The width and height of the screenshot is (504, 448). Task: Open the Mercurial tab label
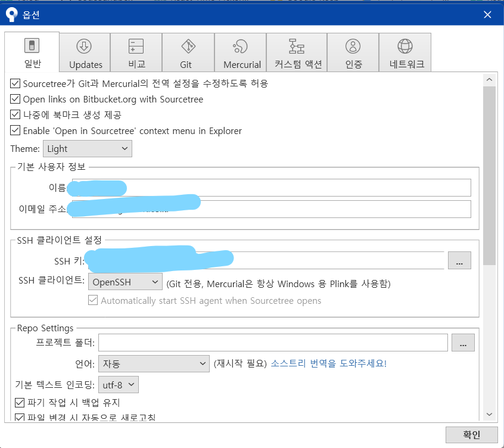pos(242,64)
